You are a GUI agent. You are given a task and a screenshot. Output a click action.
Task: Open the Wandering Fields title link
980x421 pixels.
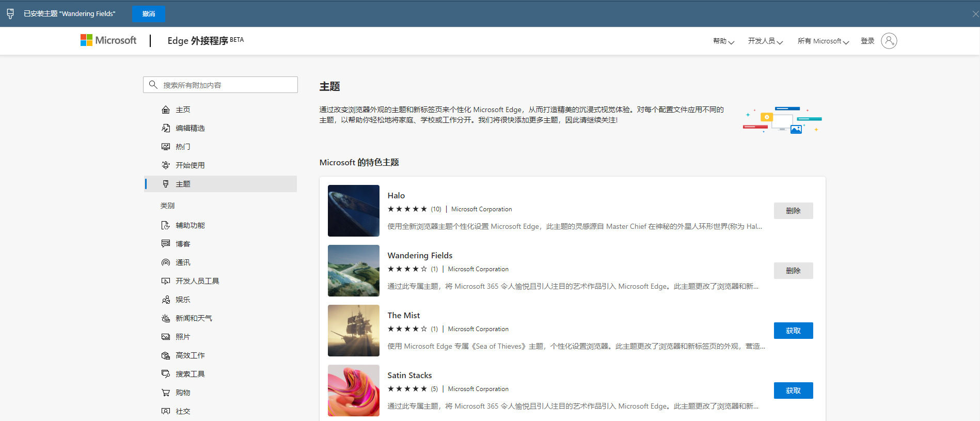pyautogui.click(x=420, y=255)
